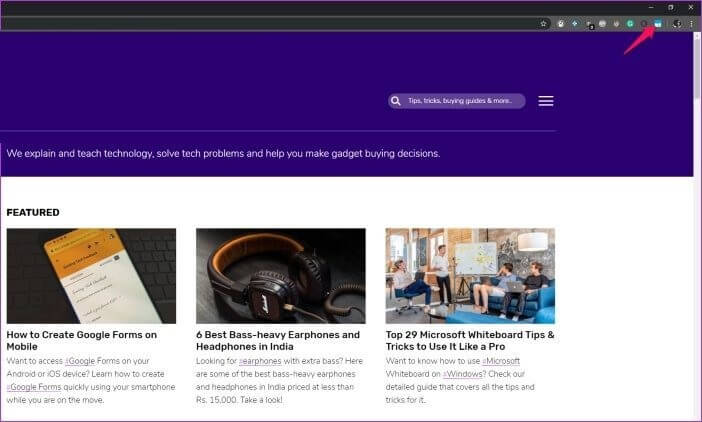Open the extension showing a 3 badge
Screen dimensions: 702x422
(590, 25)
